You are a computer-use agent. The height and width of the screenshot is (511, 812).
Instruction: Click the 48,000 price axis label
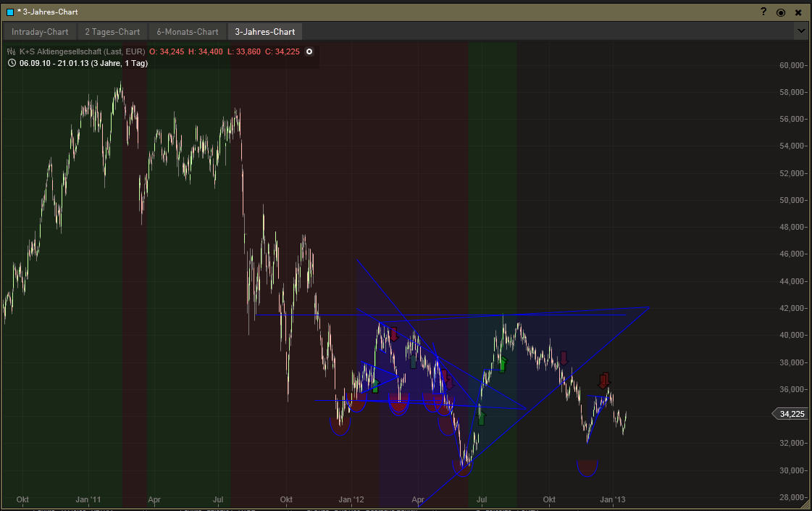click(792, 227)
